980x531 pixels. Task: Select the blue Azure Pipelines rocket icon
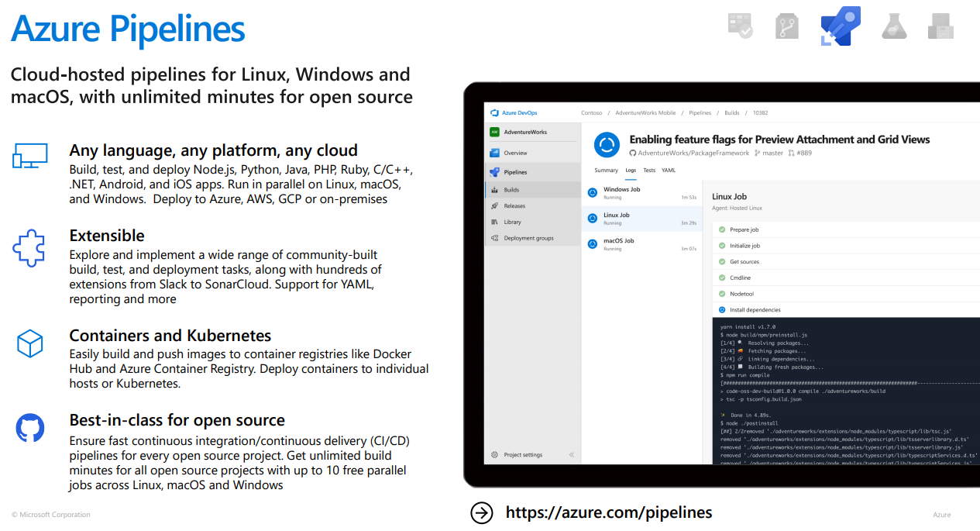coord(841,26)
